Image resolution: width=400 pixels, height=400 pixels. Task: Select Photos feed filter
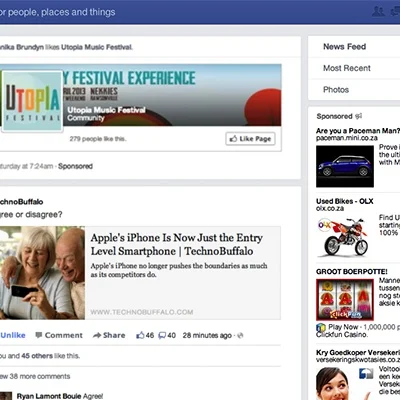pos(336,90)
